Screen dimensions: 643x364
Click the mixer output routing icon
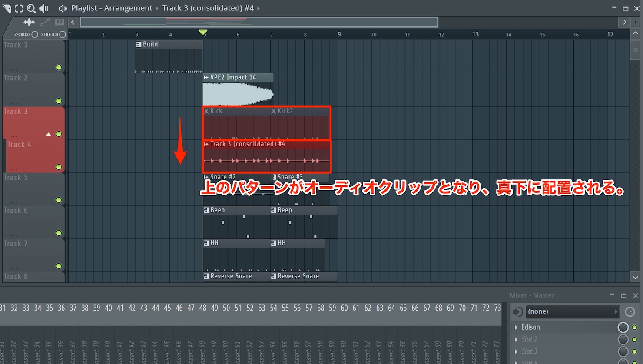518,311
